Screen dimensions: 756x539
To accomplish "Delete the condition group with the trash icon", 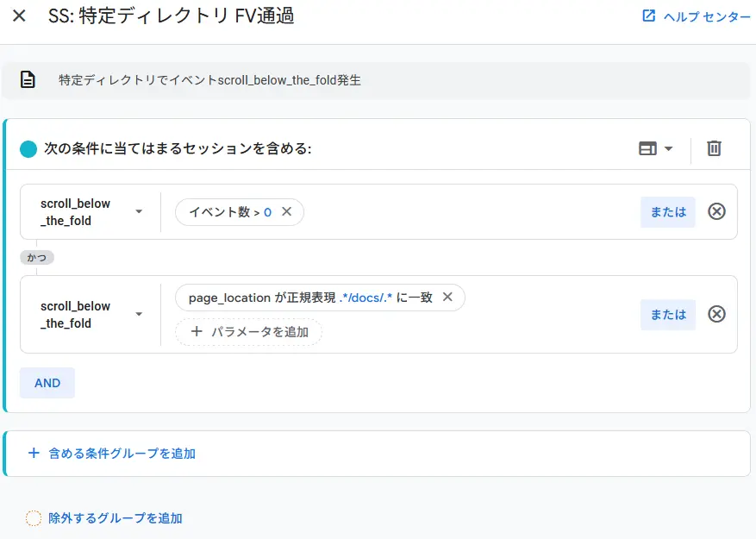I will pos(715,147).
